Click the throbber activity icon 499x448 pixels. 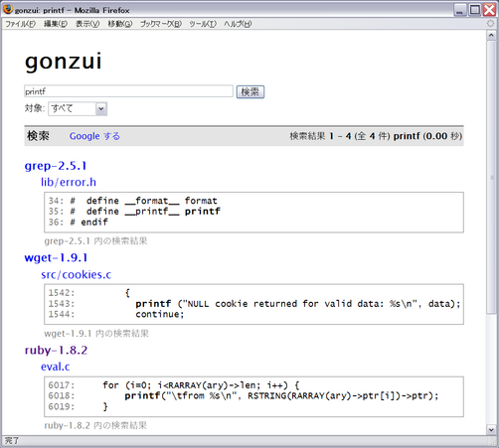pyautogui.click(x=490, y=24)
